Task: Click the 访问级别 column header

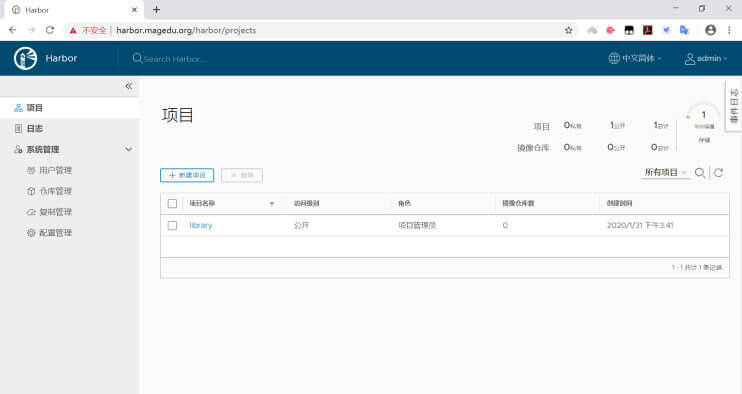Action: point(307,203)
